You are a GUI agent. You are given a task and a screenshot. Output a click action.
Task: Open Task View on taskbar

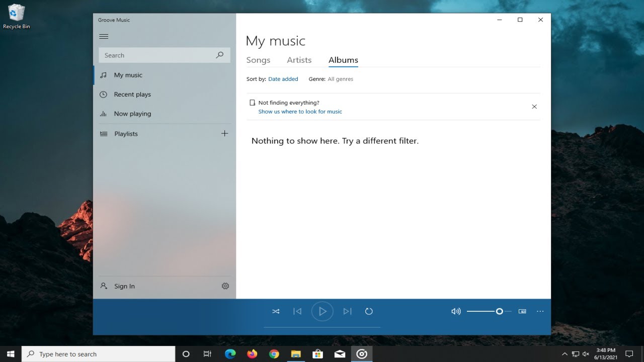tap(207, 354)
